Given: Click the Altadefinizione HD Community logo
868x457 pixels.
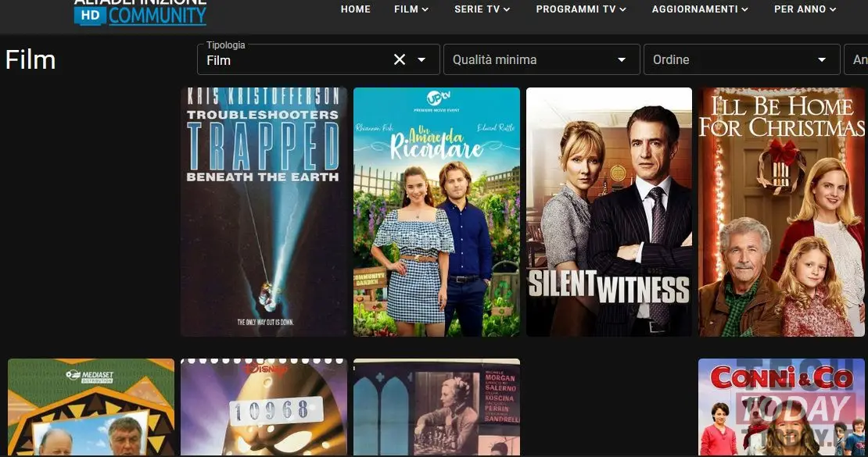Looking at the screenshot, I should tap(140, 12).
